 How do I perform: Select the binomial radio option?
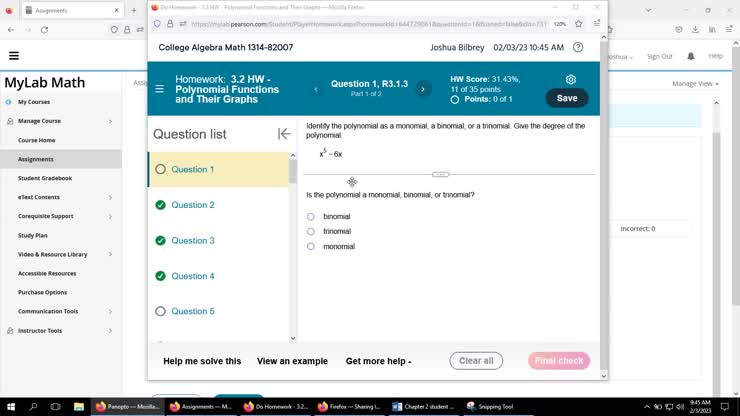click(x=311, y=217)
